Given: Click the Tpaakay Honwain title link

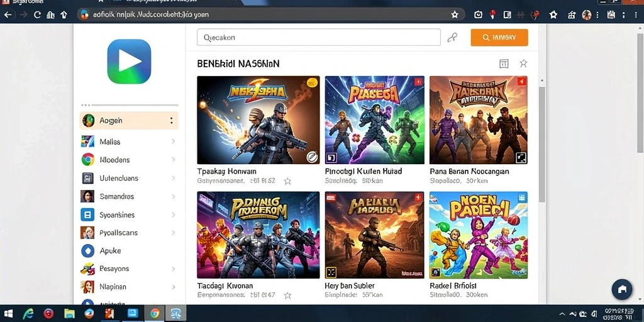Looking at the screenshot, I should click(226, 171).
